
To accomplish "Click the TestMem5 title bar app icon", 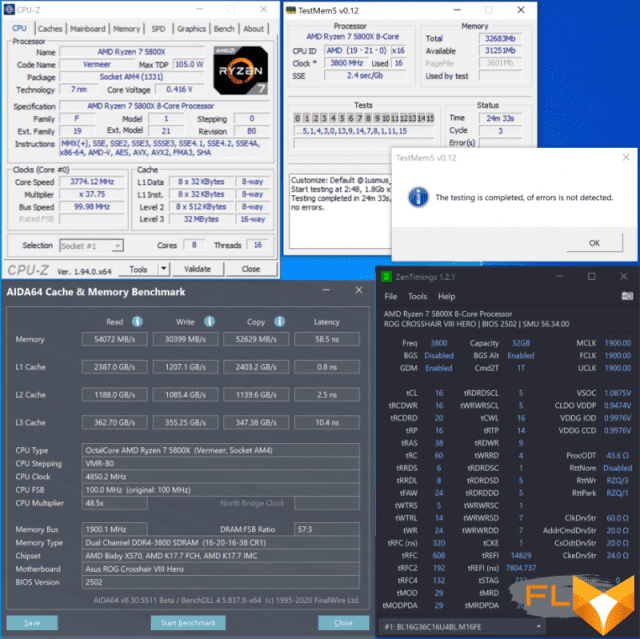I will [x=291, y=10].
